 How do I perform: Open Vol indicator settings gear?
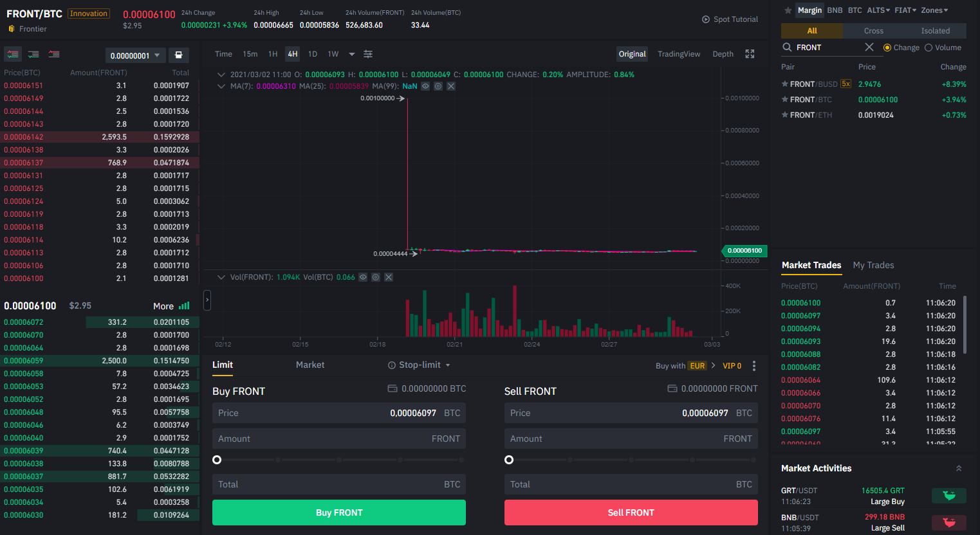[376, 277]
